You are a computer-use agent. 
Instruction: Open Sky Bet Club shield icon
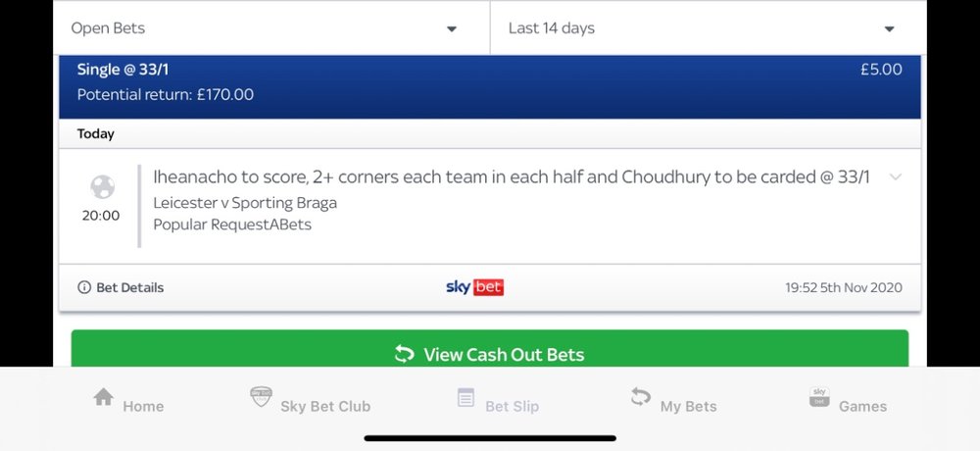[261, 396]
